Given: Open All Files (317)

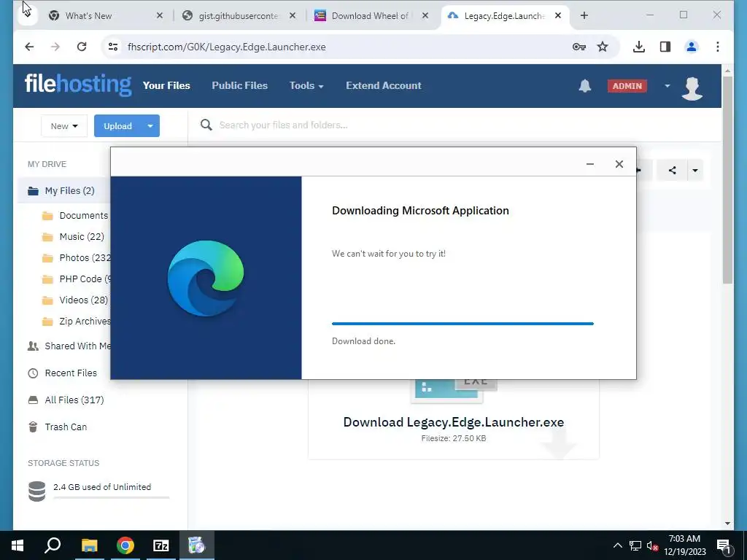Looking at the screenshot, I should click(x=66, y=400).
